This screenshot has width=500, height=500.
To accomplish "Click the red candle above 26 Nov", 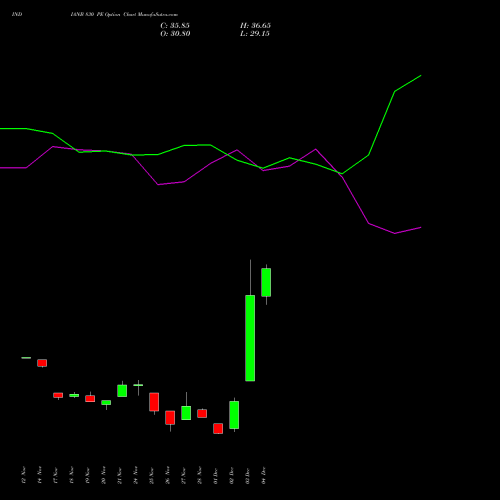I will [170, 417].
